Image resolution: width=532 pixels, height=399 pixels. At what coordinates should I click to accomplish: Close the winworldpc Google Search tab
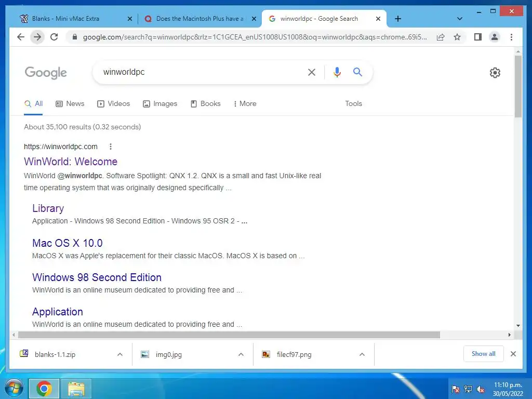pos(378,19)
